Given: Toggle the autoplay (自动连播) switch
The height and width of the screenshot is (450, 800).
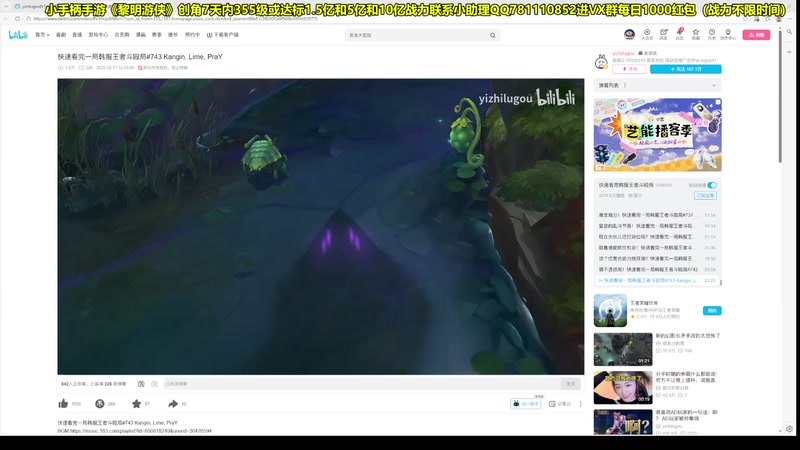Looking at the screenshot, I should pyautogui.click(x=711, y=185).
